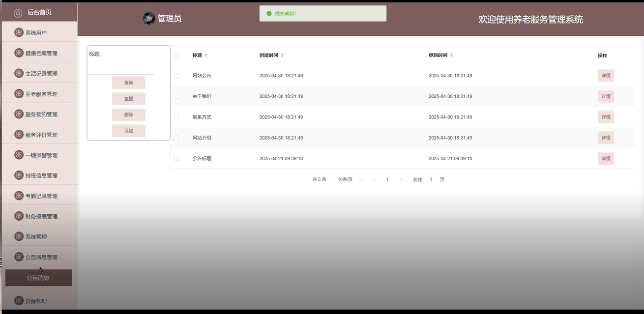The image size is (644, 314).
Task: Click the icon beside 财务报表管理
Action: tap(19, 216)
